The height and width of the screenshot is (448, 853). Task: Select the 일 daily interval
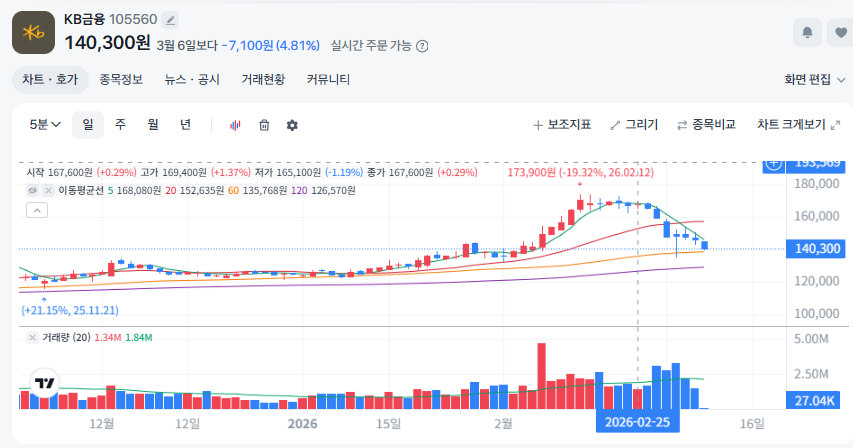point(88,125)
